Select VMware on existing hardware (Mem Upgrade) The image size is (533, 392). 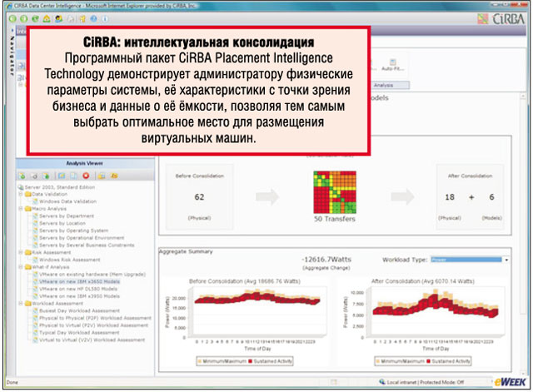pyautogui.click(x=92, y=275)
